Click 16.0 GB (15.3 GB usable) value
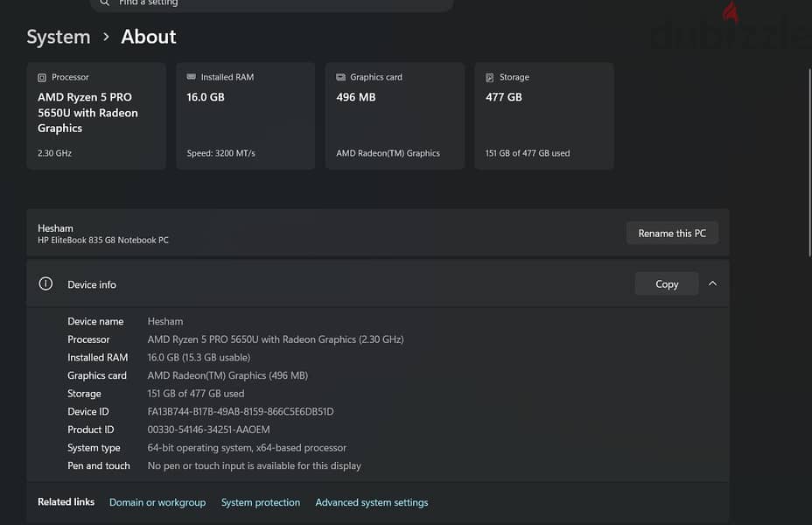 [199, 358]
